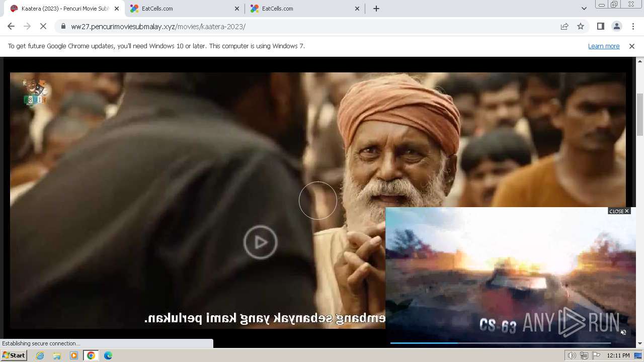Open the network status tray icon
The image size is (644, 362).
584,355
